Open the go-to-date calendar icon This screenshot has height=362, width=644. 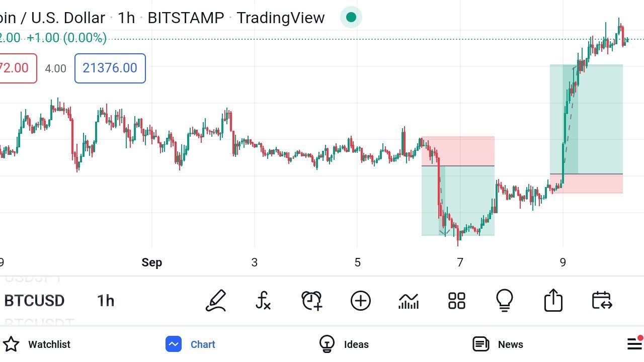tap(602, 301)
